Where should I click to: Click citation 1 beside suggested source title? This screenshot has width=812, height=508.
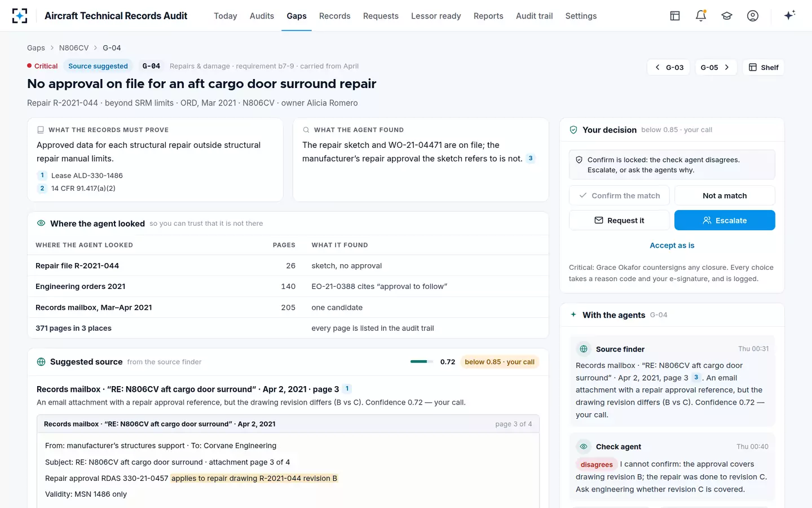click(347, 389)
